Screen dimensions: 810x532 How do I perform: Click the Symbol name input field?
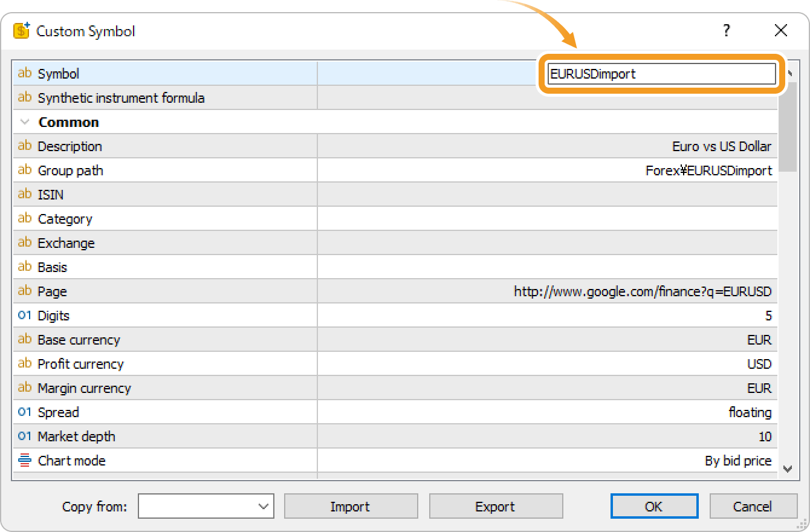tap(661, 74)
